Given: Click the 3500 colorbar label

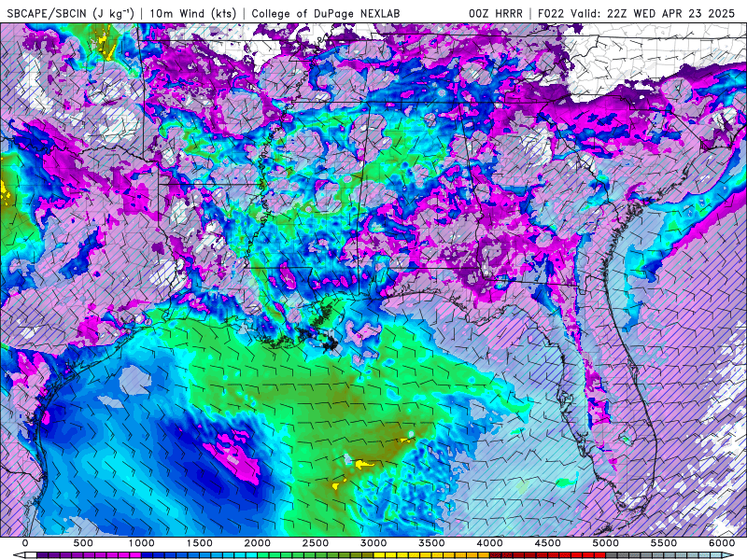Looking at the screenshot, I should coord(431,543).
